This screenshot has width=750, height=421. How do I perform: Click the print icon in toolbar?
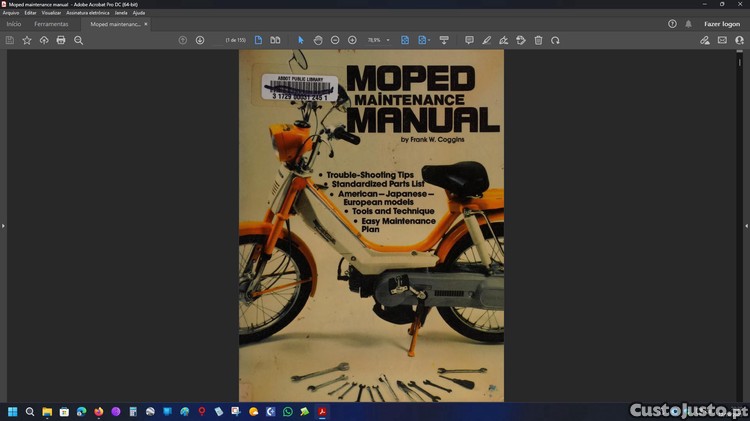pos(61,40)
